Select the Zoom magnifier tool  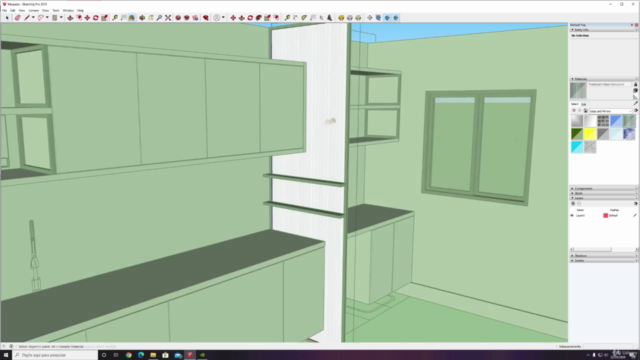(159, 18)
